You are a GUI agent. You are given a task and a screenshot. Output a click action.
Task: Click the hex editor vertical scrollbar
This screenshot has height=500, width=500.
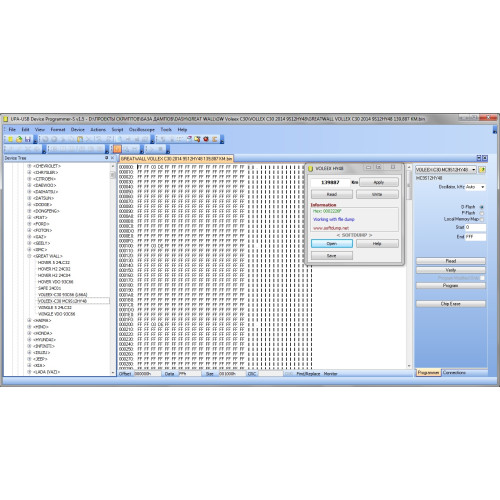pos(409,267)
